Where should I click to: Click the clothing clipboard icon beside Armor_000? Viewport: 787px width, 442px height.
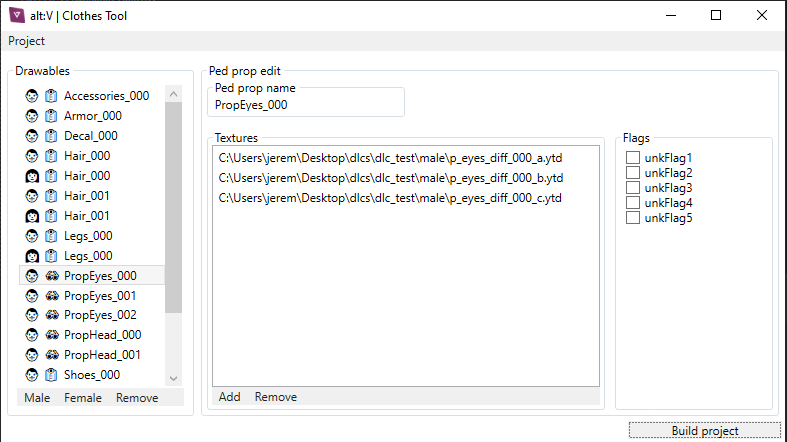pyautogui.click(x=51, y=116)
